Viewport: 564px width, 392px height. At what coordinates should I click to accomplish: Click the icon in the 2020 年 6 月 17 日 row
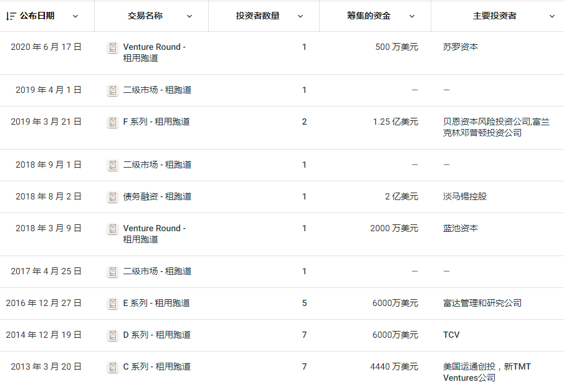[113, 47]
